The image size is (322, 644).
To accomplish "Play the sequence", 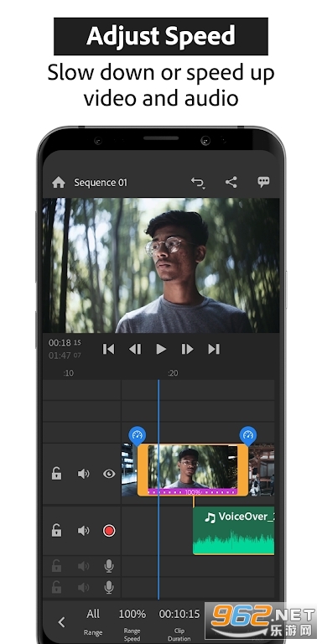I will click(161, 349).
